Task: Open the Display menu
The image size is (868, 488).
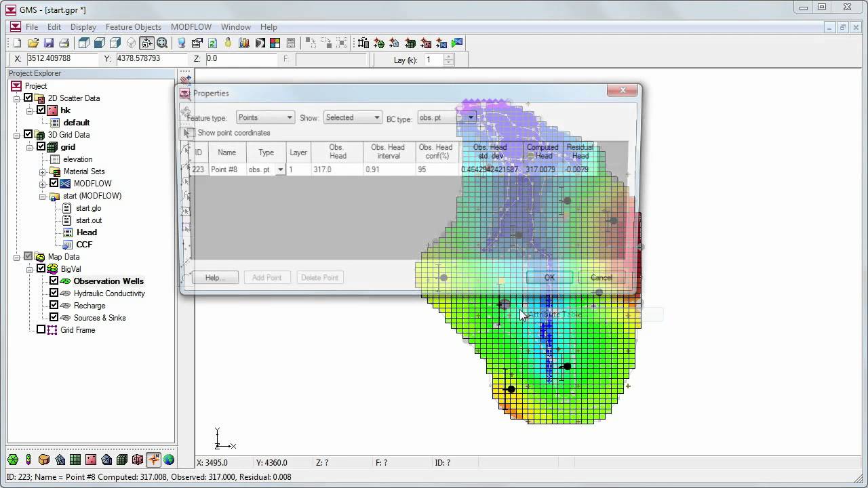Action: (x=83, y=27)
